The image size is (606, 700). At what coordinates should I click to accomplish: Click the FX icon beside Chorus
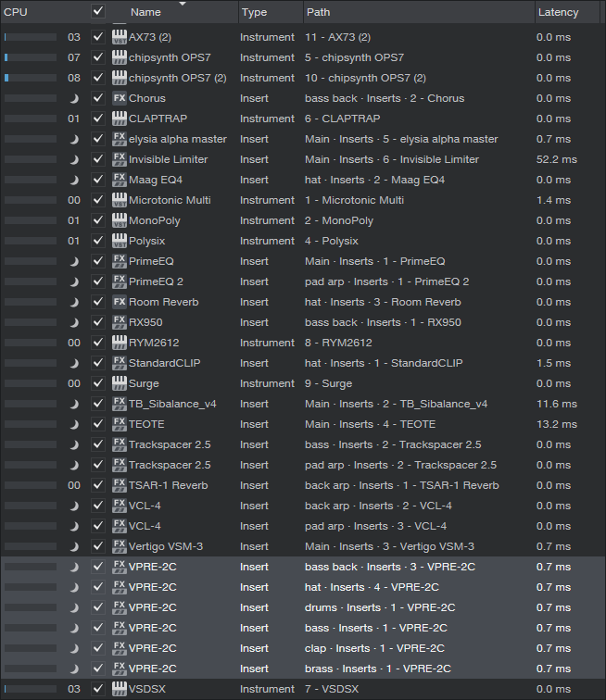119,98
